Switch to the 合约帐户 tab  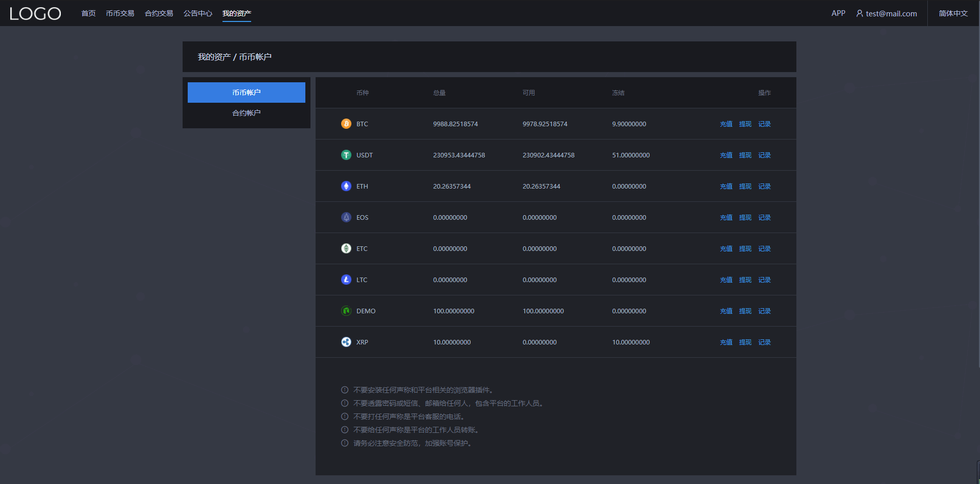coord(247,113)
